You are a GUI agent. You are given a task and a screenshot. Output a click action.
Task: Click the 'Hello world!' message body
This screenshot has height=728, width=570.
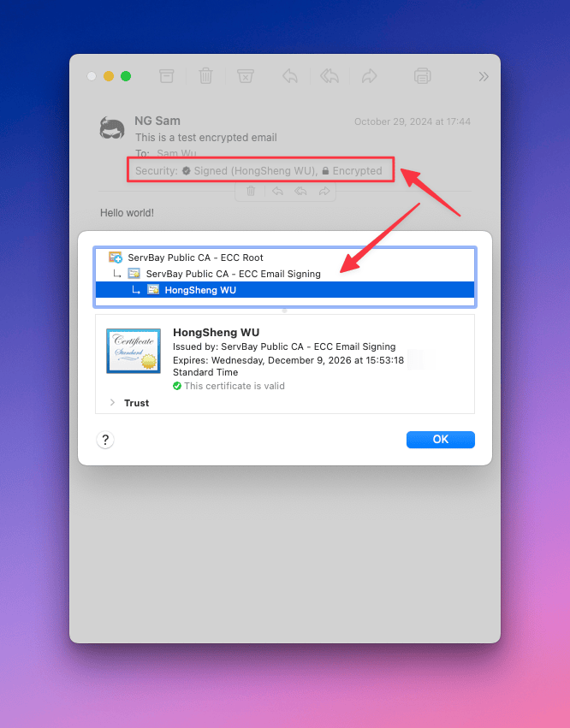pyautogui.click(x=127, y=213)
